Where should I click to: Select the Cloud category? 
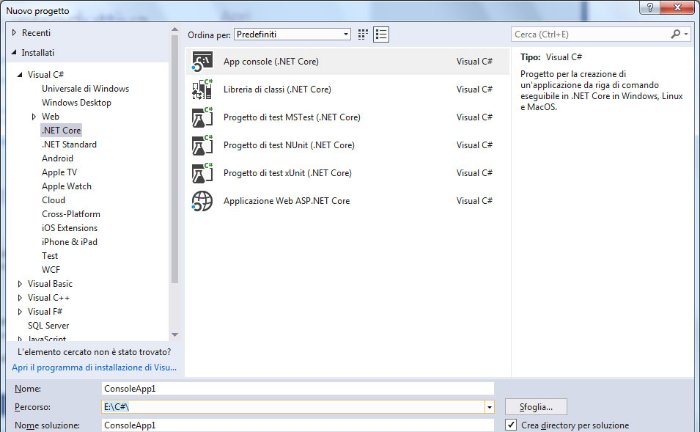[x=54, y=200]
